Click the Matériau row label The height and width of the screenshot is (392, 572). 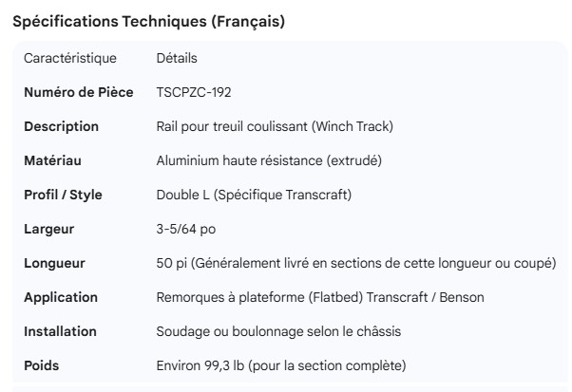pos(53,161)
